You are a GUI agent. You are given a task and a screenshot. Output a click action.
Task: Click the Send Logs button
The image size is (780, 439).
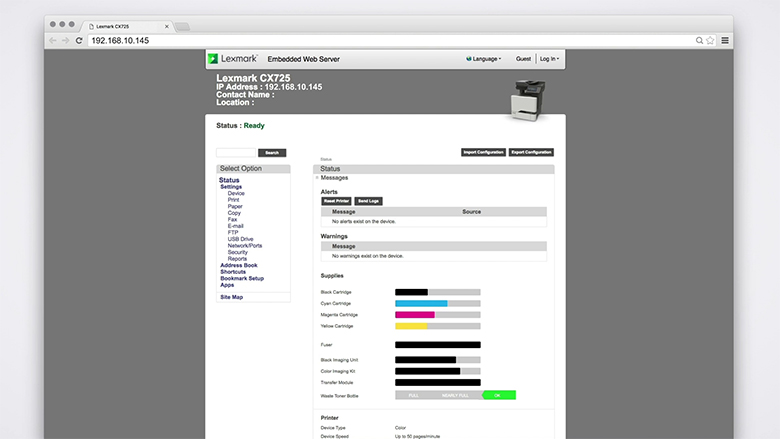(x=369, y=201)
